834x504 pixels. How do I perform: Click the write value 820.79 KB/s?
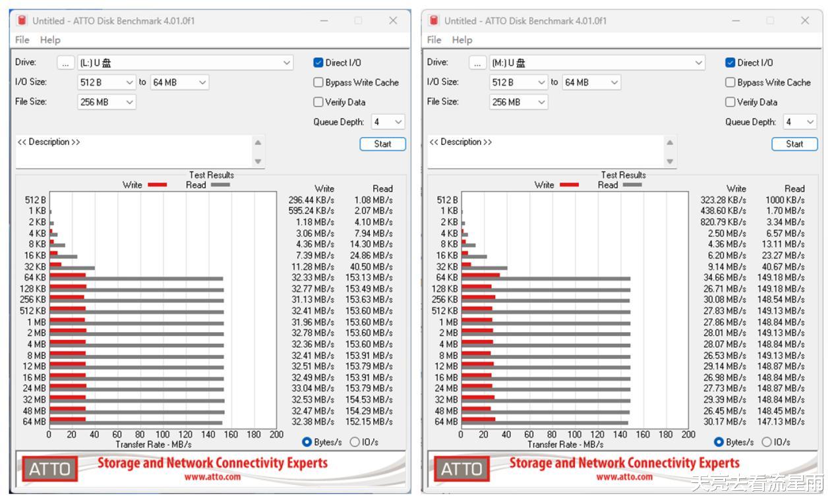[x=723, y=222]
